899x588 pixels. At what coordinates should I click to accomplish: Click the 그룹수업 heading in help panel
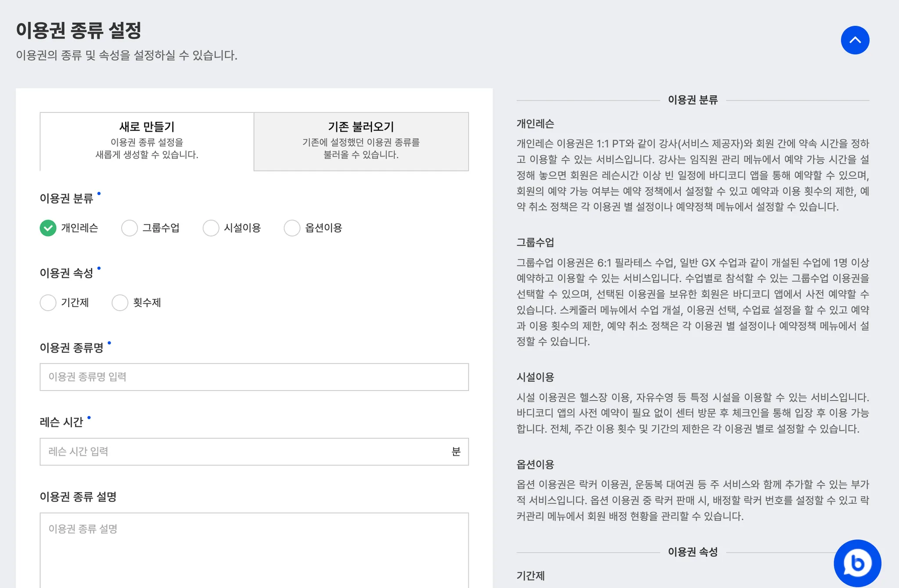[x=535, y=242]
